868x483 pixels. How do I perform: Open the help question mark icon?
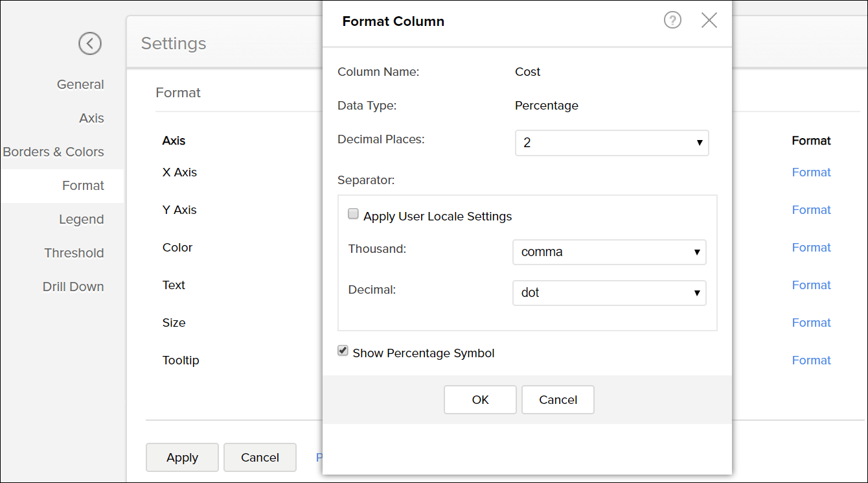click(x=672, y=21)
